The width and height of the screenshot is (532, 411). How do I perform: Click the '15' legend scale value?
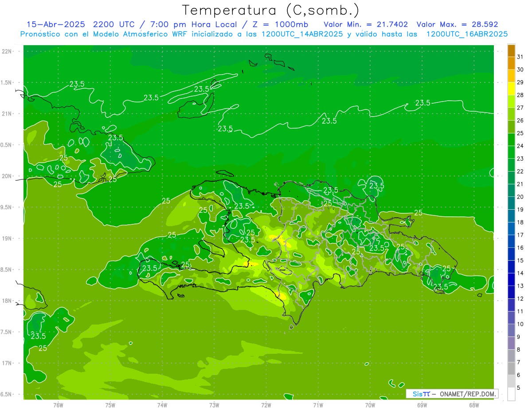point(520,260)
